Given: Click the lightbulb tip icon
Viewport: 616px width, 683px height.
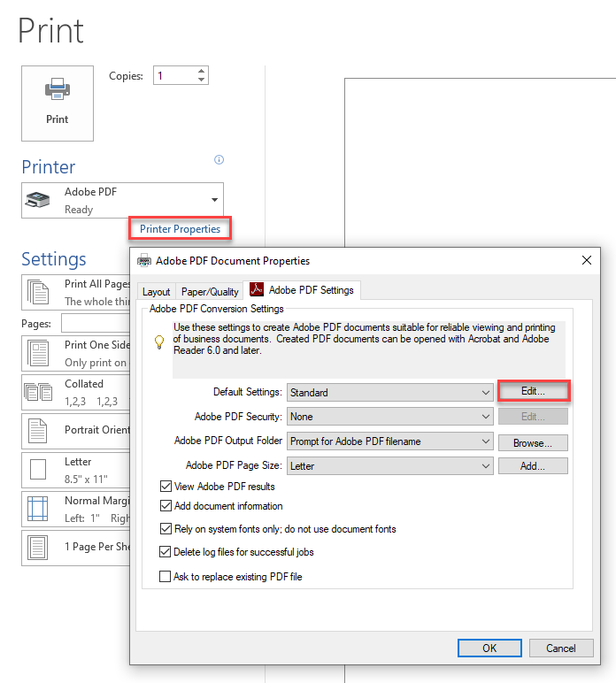Looking at the screenshot, I should click(159, 341).
